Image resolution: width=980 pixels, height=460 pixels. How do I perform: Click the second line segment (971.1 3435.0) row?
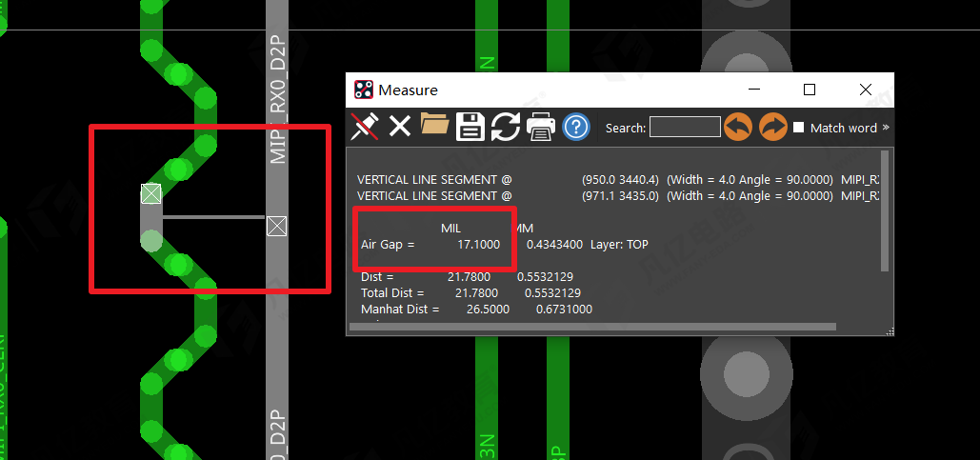pyautogui.click(x=617, y=195)
